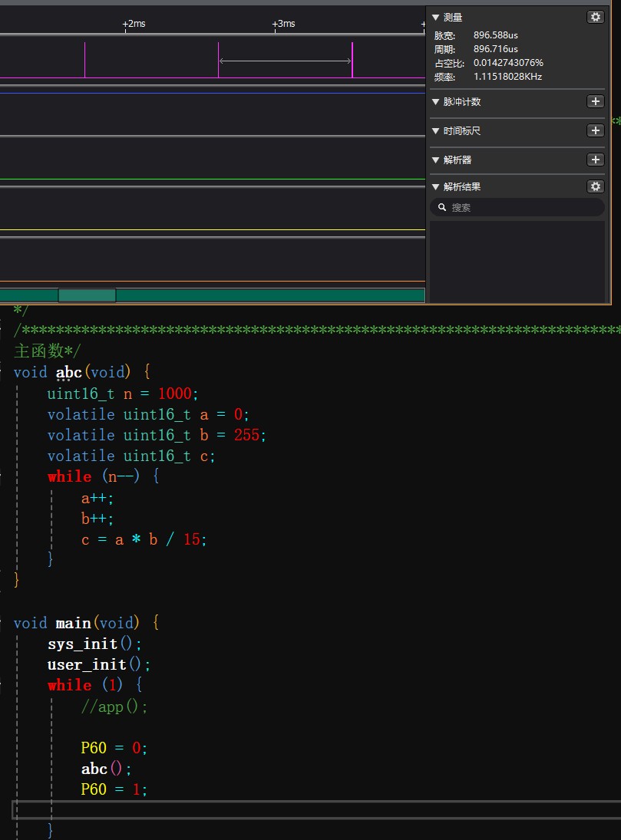
Task: Add a new 脉冲计数 entry
Action: point(595,101)
